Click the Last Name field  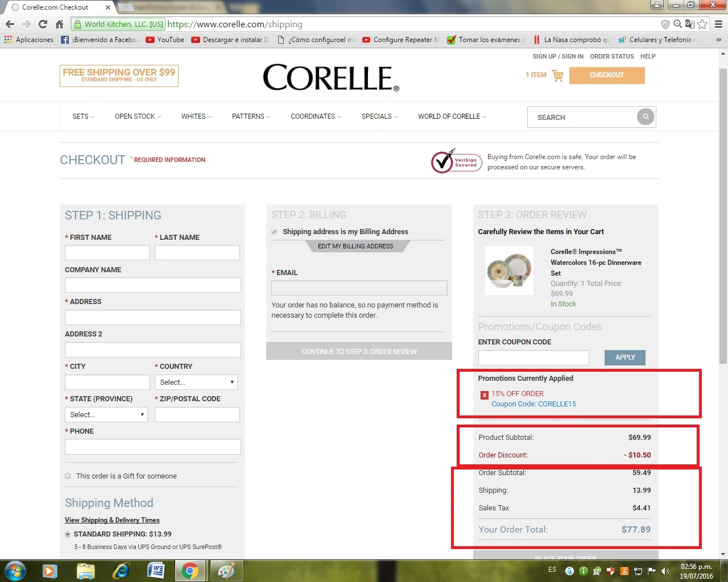click(x=197, y=252)
